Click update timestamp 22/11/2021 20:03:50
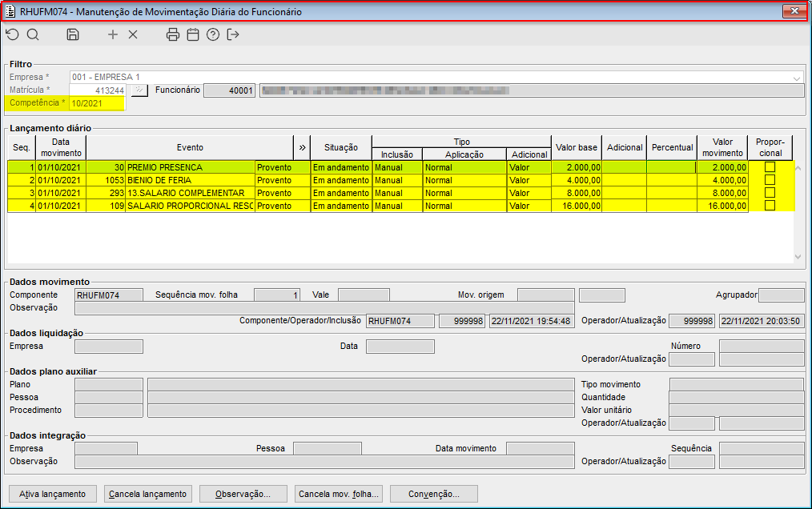The width and height of the screenshot is (812, 509). (x=762, y=321)
